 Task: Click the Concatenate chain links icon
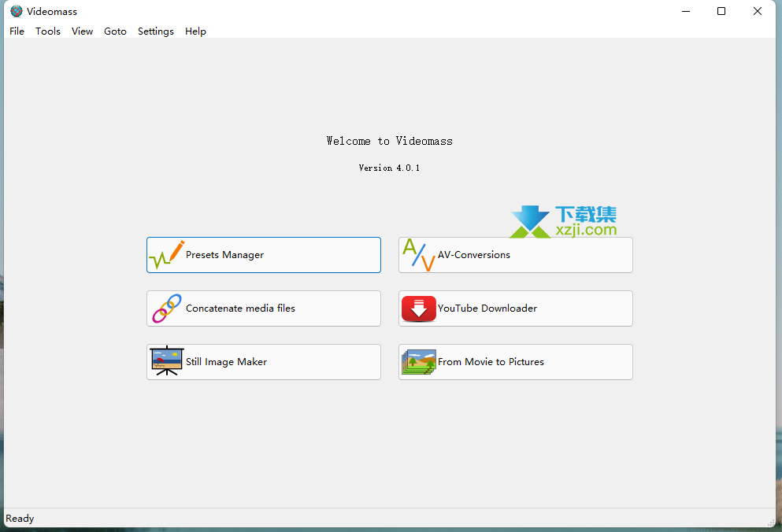[167, 308]
